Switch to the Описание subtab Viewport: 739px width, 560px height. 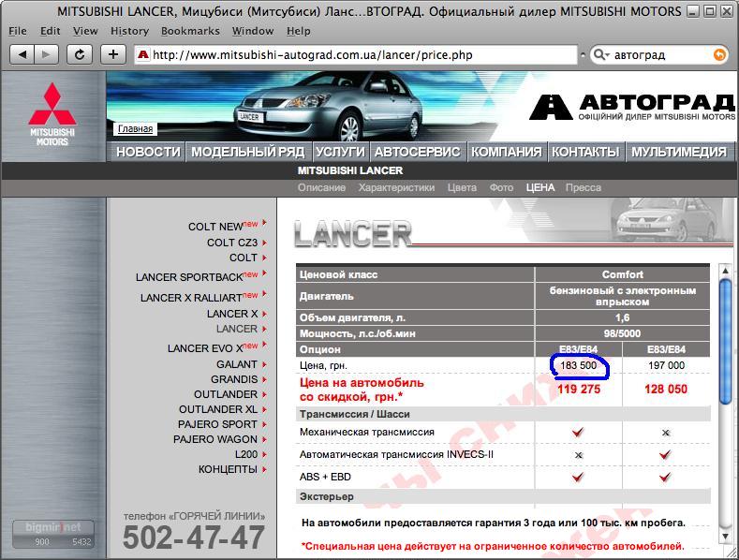pyautogui.click(x=321, y=187)
